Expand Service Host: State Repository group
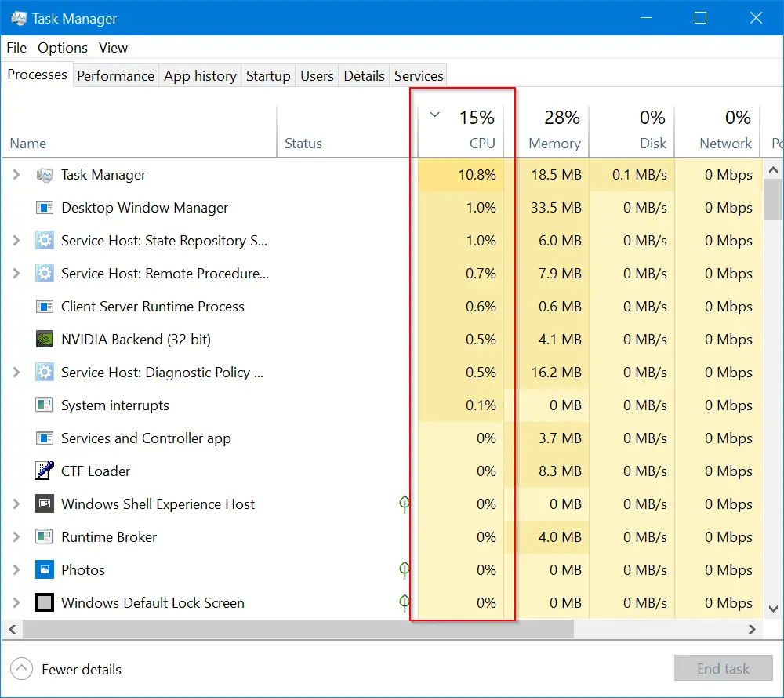784x698 pixels. [16, 241]
